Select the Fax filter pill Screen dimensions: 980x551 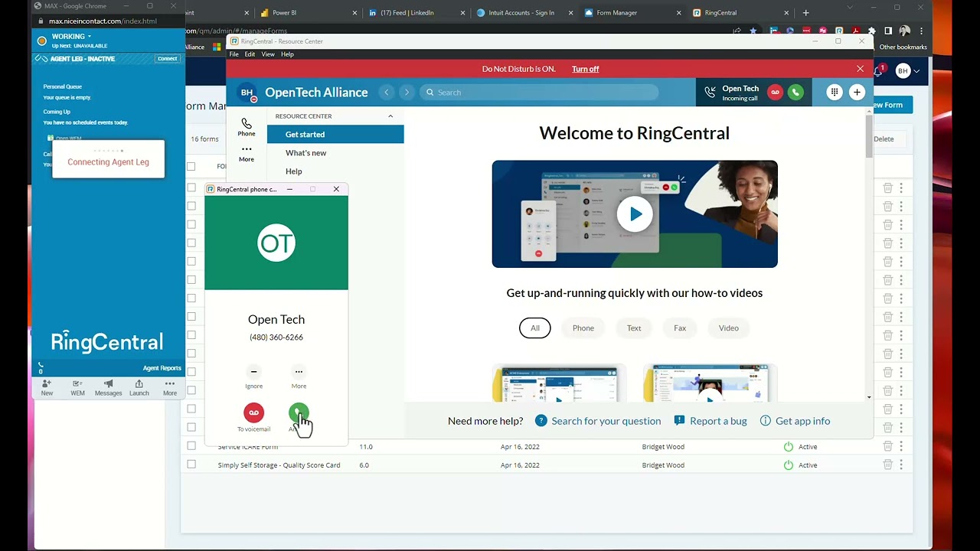tap(680, 328)
